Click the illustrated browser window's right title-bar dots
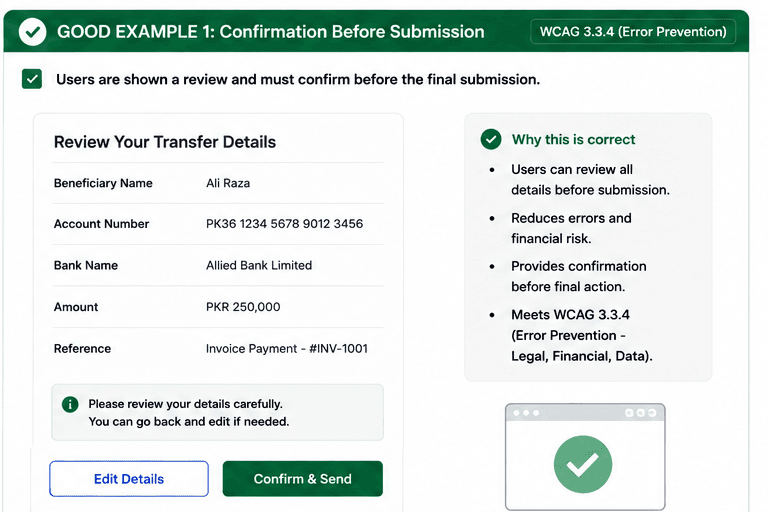This screenshot has width=768, height=512. click(641, 413)
